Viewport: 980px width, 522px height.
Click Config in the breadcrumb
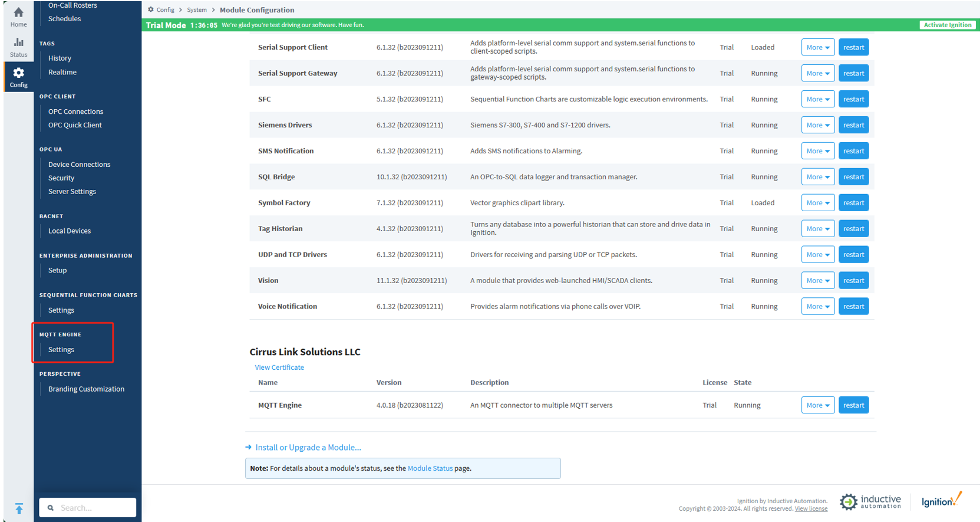(166, 10)
